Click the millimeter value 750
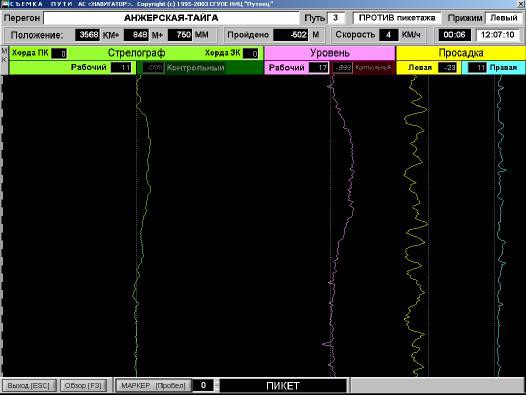The width and height of the screenshot is (526, 395). 180,35
